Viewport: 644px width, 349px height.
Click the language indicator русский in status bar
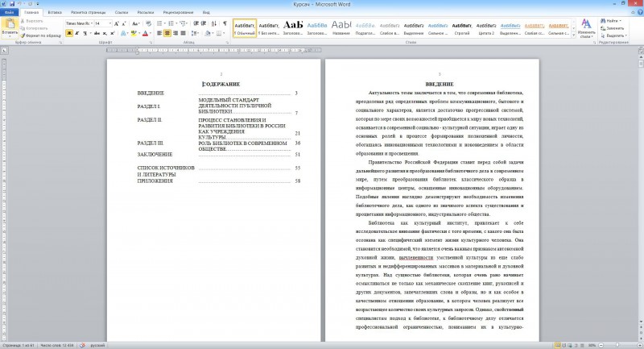pos(97,345)
